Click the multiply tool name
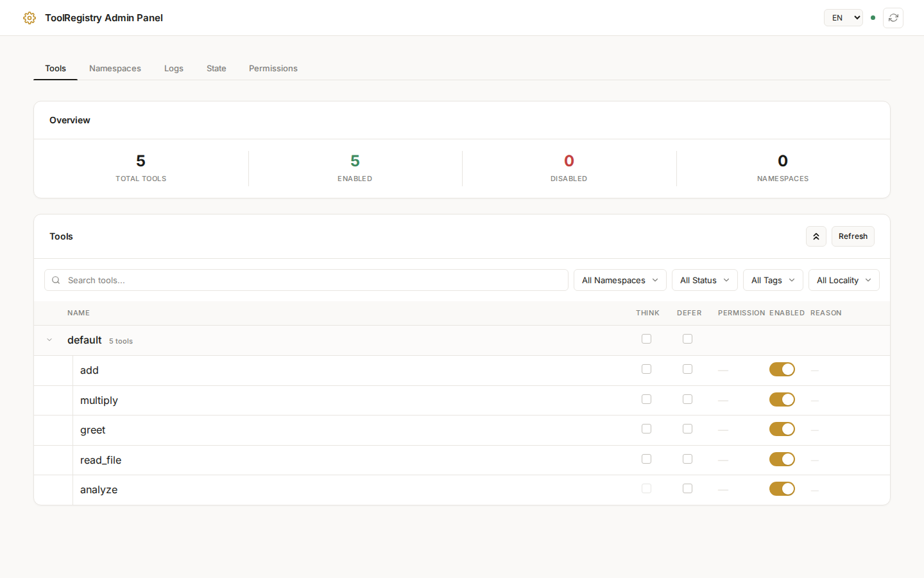The width and height of the screenshot is (924, 578). 99,401
